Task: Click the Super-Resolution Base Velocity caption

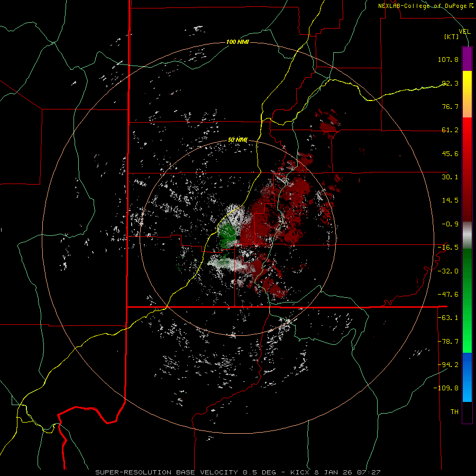Action: (237, 472)
